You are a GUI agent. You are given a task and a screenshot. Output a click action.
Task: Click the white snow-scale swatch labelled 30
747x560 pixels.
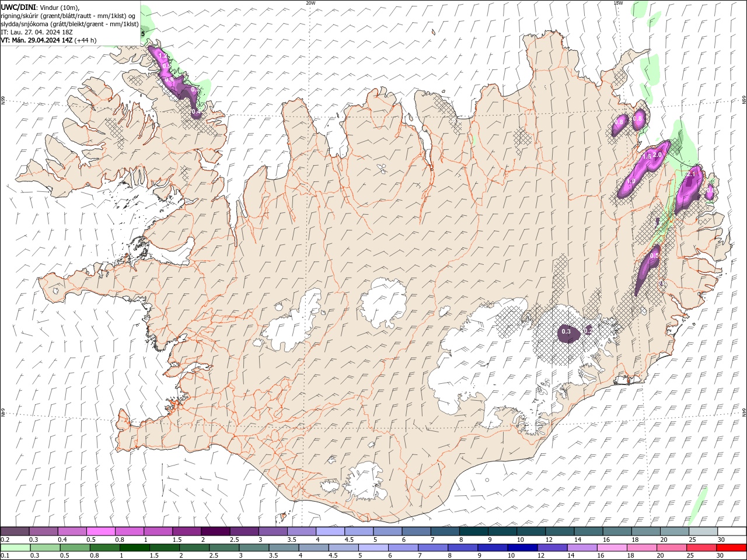click(732, 531)
